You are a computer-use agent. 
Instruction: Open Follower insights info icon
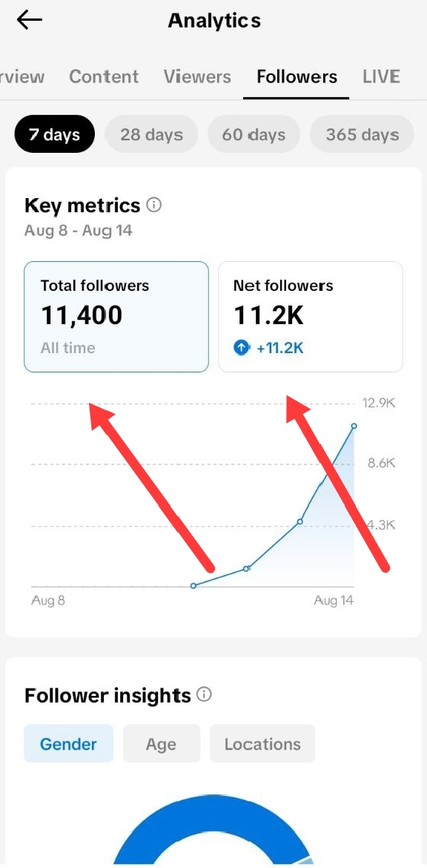(x=204, y=694)
